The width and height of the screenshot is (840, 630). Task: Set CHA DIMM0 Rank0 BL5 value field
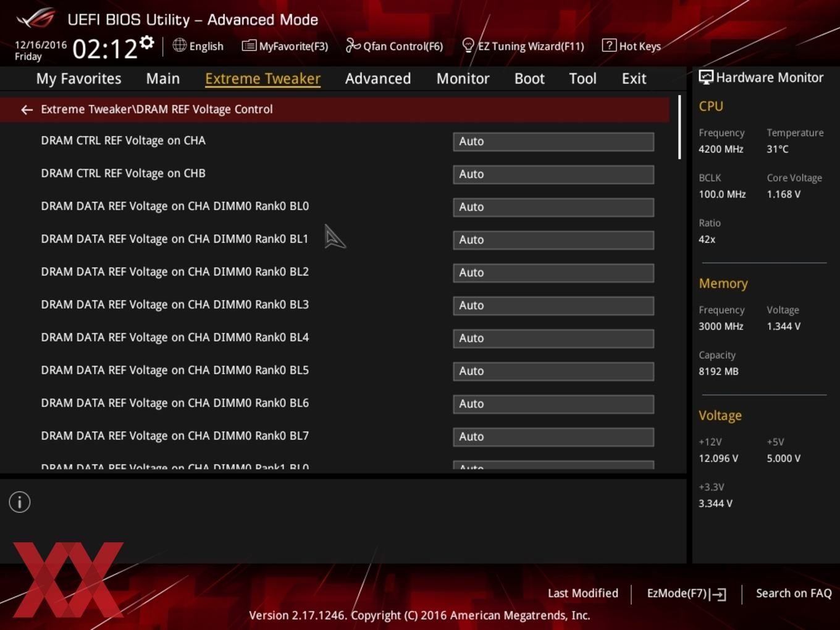tap(553, 371)
